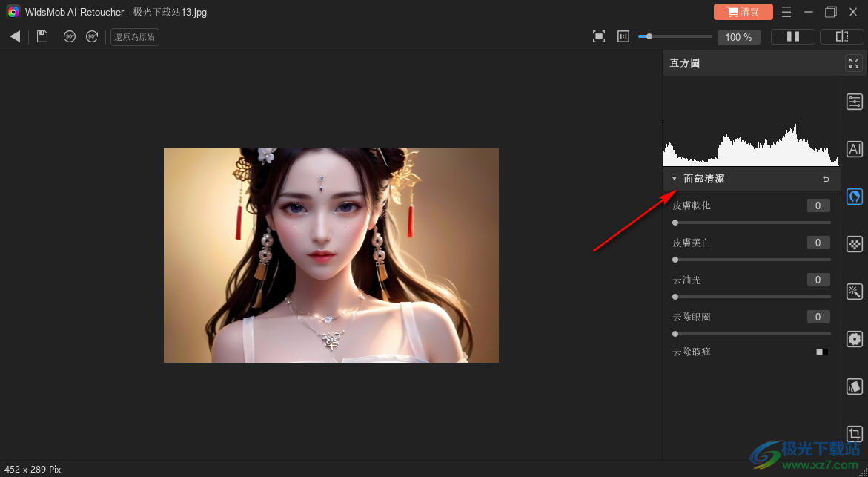868x477 pixels.
Task: Open the face retouch panel icon
Action: click(855, 197)
